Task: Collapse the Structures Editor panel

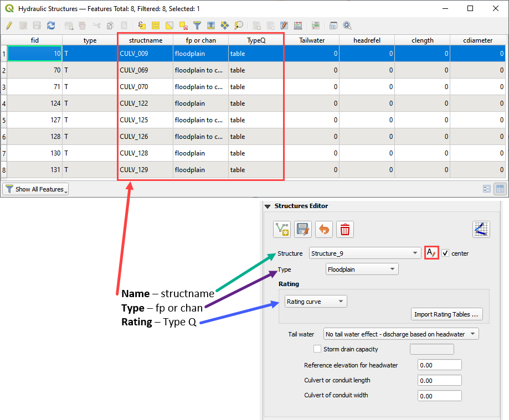Action: point(268,206)
